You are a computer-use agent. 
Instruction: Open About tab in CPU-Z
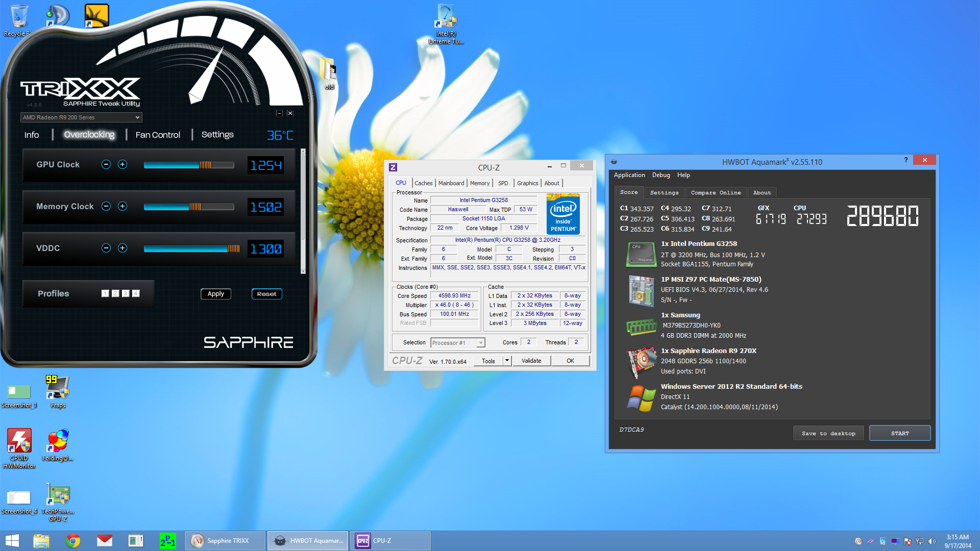552,183
